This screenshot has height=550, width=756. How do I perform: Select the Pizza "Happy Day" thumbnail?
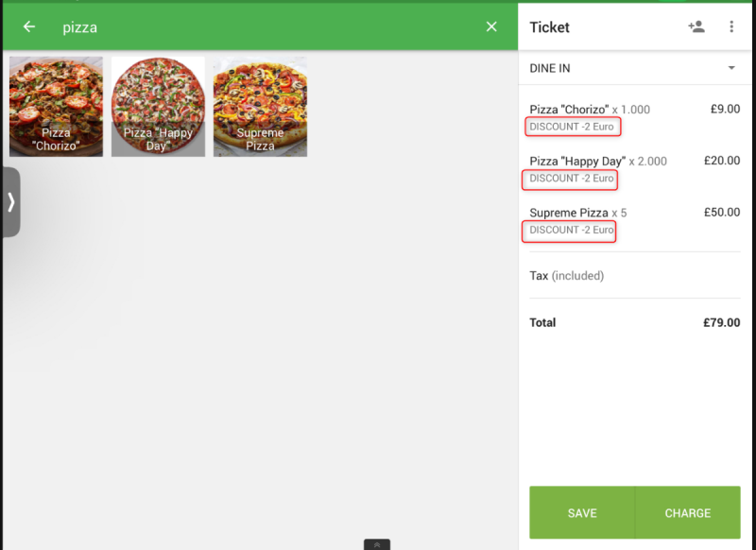(158, 107)
